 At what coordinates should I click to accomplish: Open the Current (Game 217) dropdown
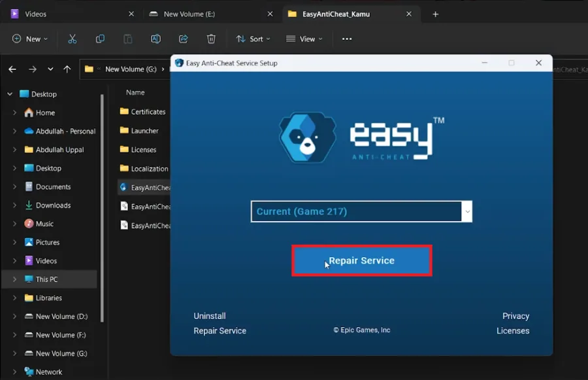click(x=361, y=211)
